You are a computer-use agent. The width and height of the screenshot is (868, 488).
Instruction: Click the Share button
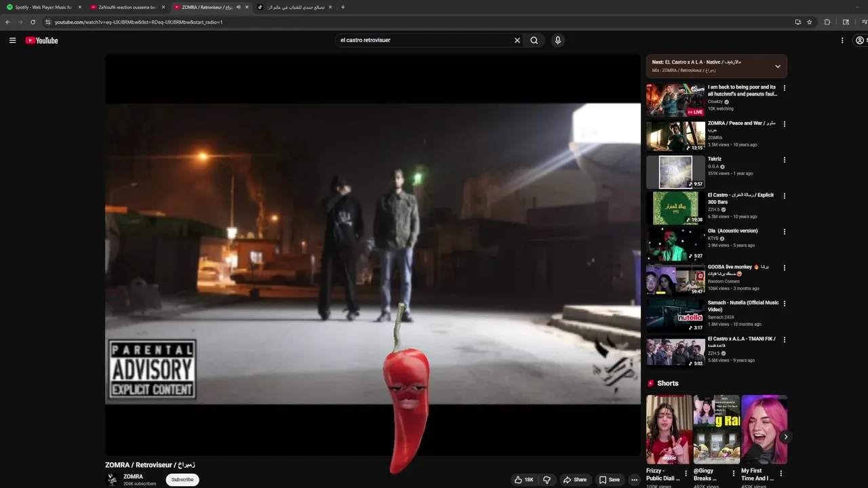coord(574,479)
